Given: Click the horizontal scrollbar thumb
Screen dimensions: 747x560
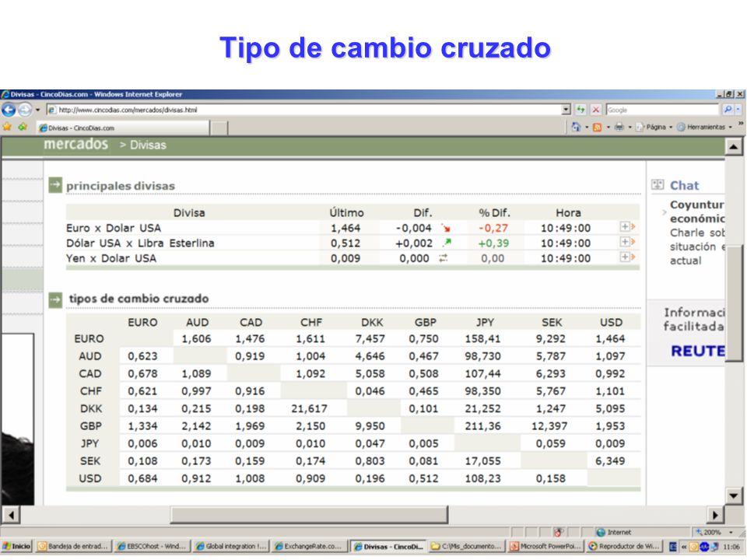Looking at the screenshot, I should point(309,515).
